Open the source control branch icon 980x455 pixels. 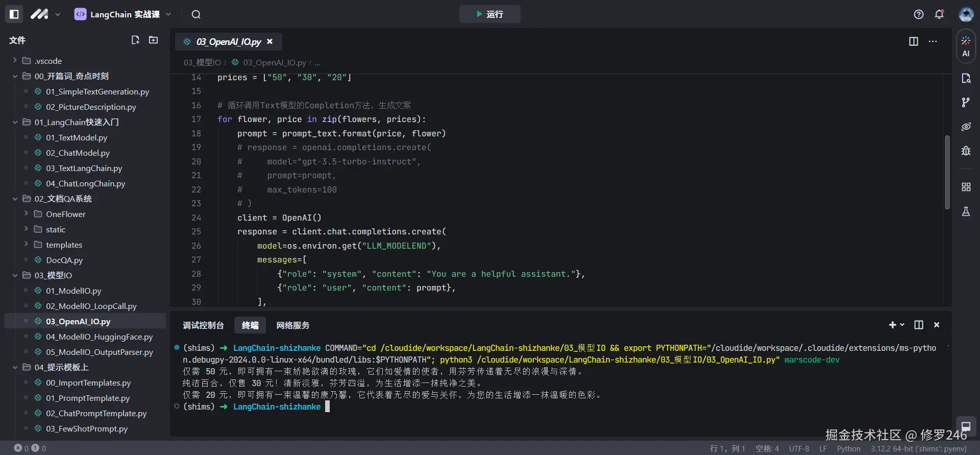tap(966, 103)
